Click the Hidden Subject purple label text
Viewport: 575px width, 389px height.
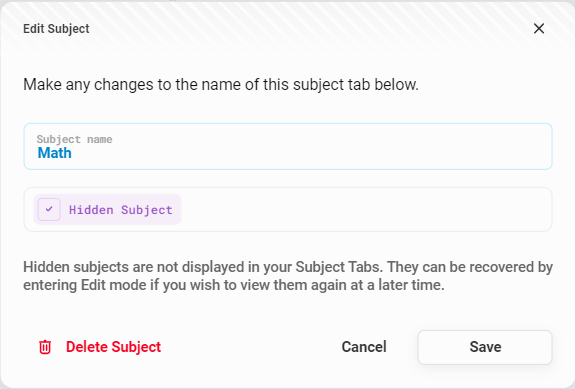click(x=121, y=210)
